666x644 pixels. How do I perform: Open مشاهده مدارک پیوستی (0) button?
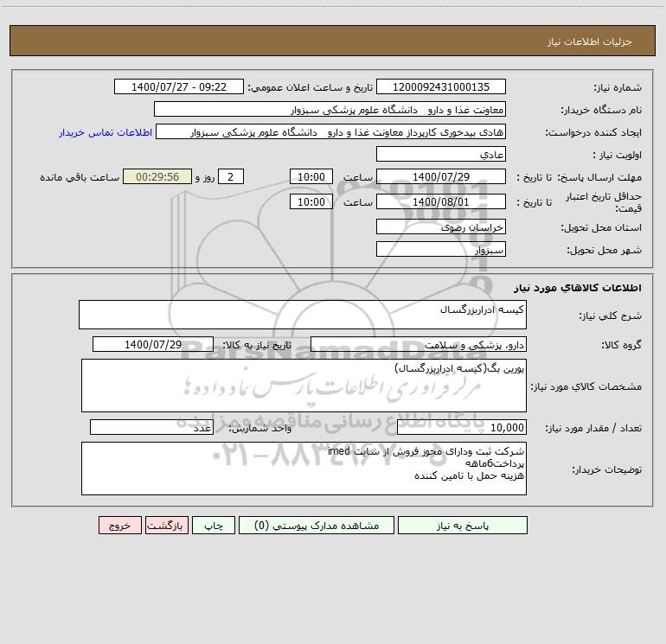(x=316, y=525)
